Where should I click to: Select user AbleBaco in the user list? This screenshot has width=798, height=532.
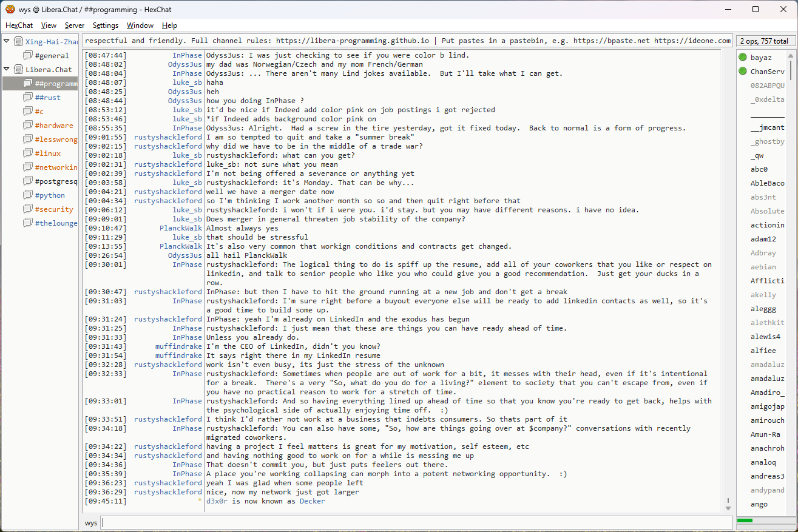point(767,183)
